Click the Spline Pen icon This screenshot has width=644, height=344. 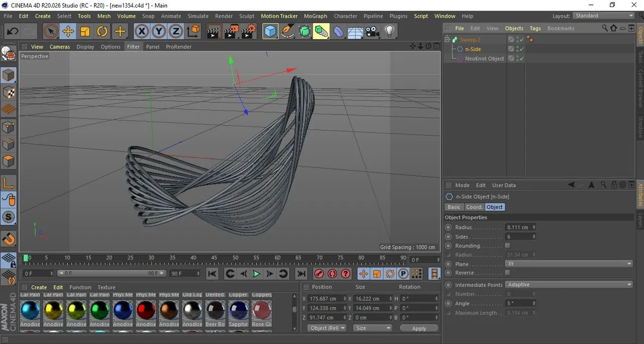coord(288,32)
